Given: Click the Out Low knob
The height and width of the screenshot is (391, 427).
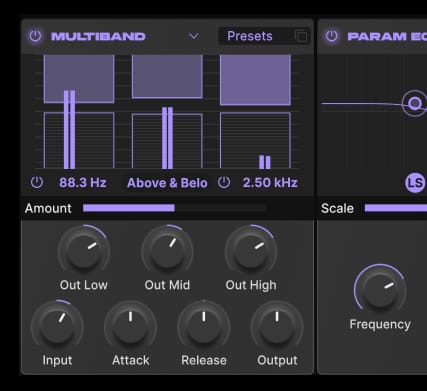Looking at the screenshot, I should [84, 251].
